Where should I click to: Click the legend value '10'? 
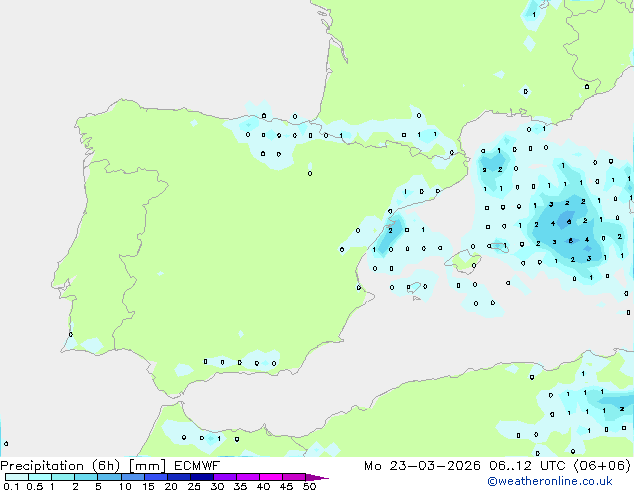[x=125, y=486]
